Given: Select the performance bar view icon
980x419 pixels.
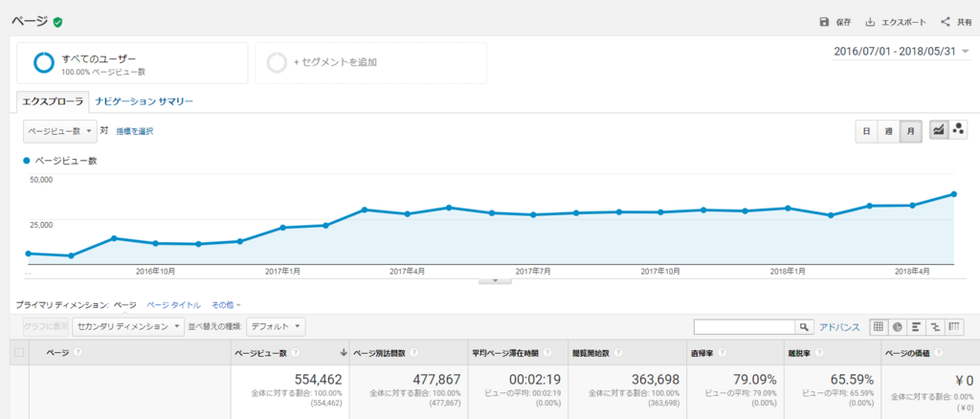Looking at the screenshot, I should (x=916, y=326).
